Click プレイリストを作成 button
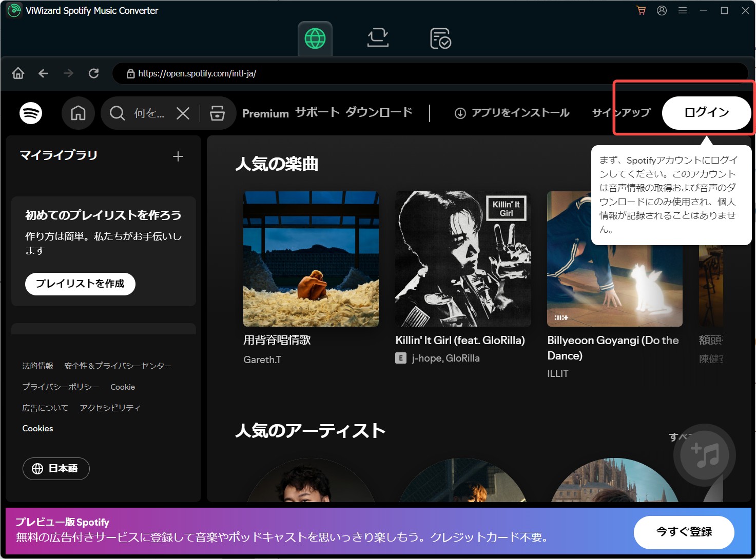 [x=80, y=284]
